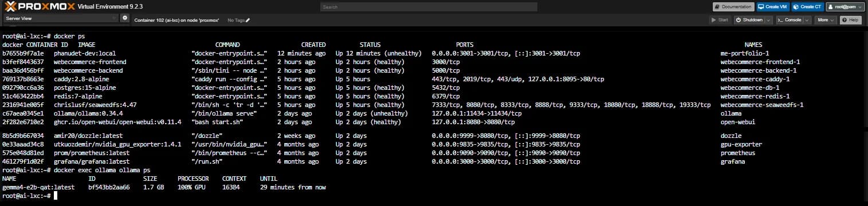Click the Start button
The image size is (868, 206).
point(720,20)
